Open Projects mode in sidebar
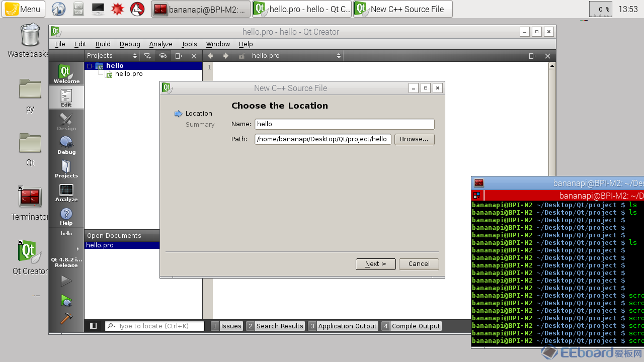Image resolution: width=644 pixels, height=362 pixels. [x=66, y=169]
